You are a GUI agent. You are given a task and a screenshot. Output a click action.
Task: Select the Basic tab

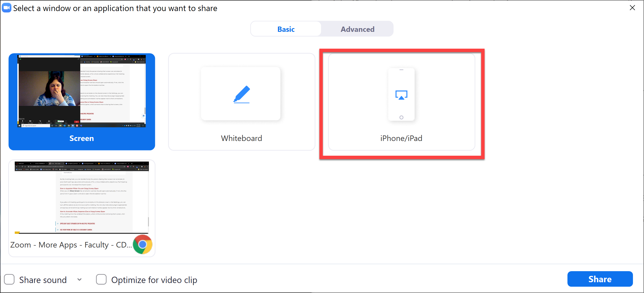pos(286,29)
